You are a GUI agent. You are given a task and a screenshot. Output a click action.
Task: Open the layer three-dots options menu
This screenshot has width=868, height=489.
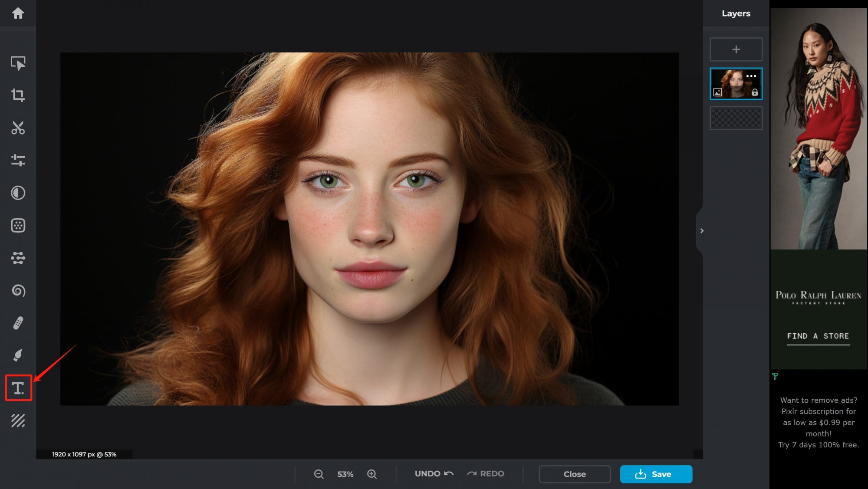(751, 76)
